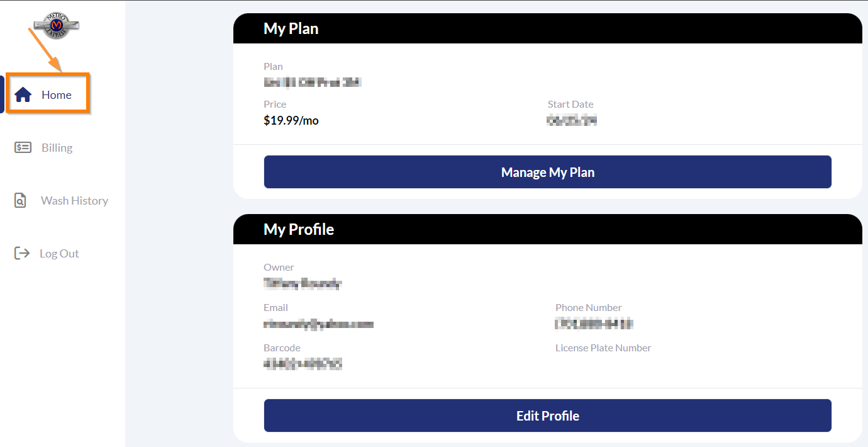The image size is (868, 447).
Task: Click the blurred plan name value
Action: click(x=313, y=82)
